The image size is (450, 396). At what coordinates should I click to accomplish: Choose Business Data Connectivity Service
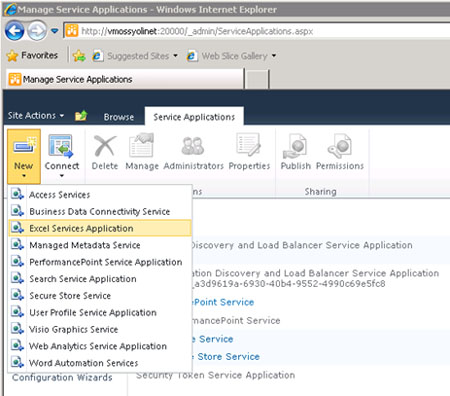coord(100,211)
